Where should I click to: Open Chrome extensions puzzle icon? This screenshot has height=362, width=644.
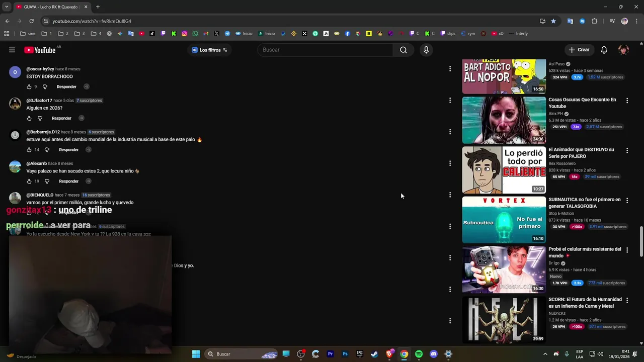[595, 21]
